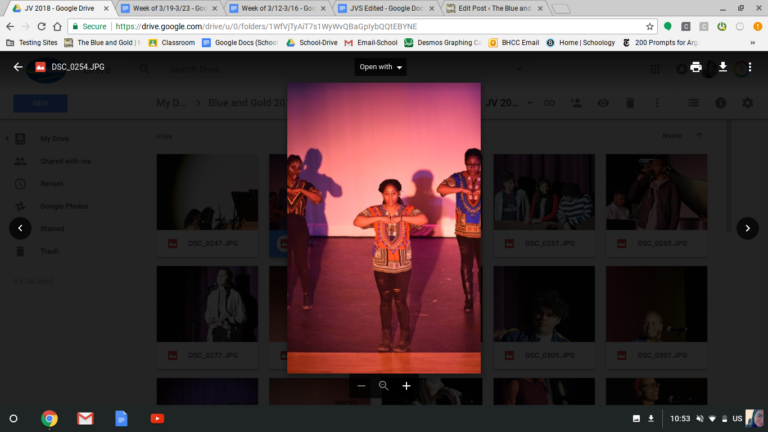Go to browser home page
This screenshot has height=432, width=768.
coord(57,26)
